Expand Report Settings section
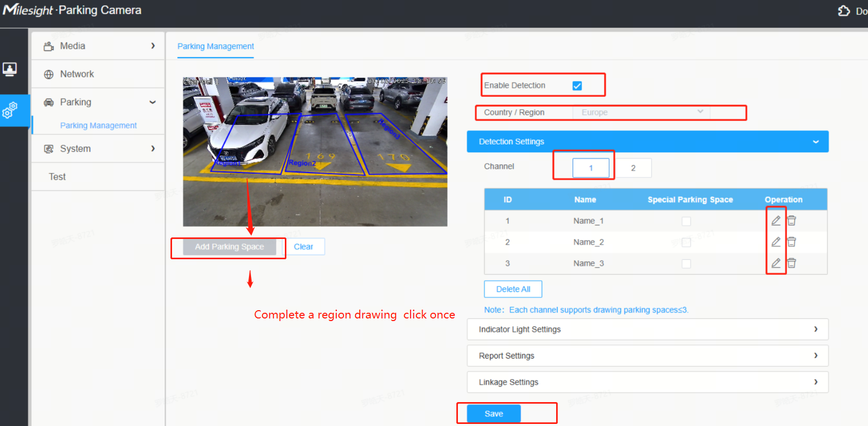 pos(648,356)
